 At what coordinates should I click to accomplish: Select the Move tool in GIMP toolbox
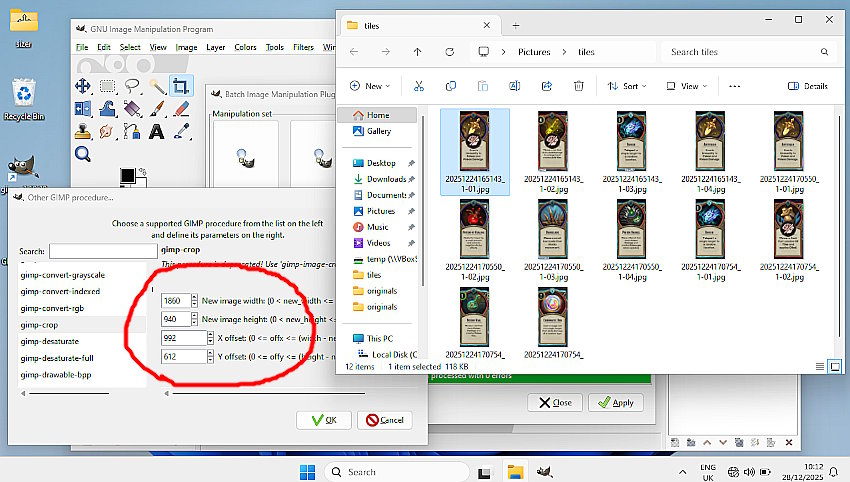(x=82, y=86)
